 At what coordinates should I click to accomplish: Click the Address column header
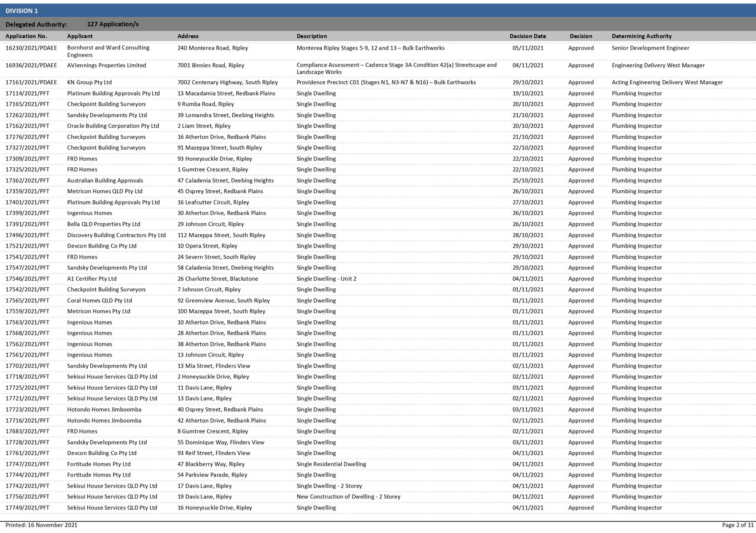(188, 36)
